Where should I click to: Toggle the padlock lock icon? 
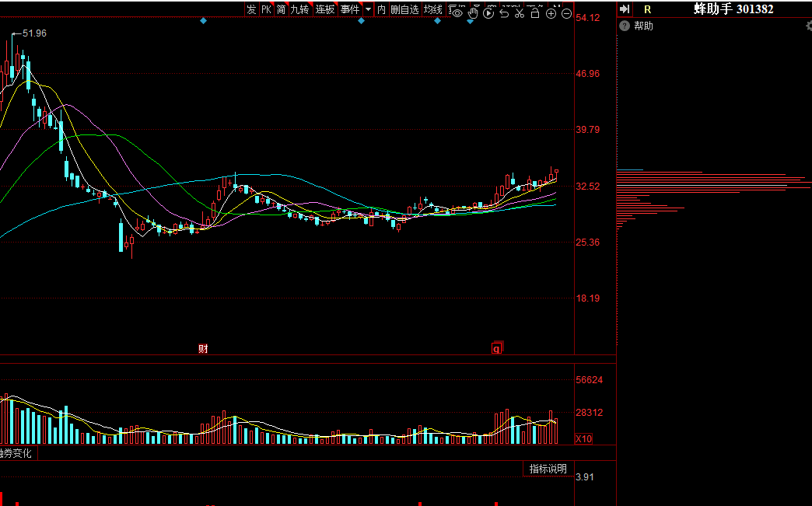tap(535, 13)
